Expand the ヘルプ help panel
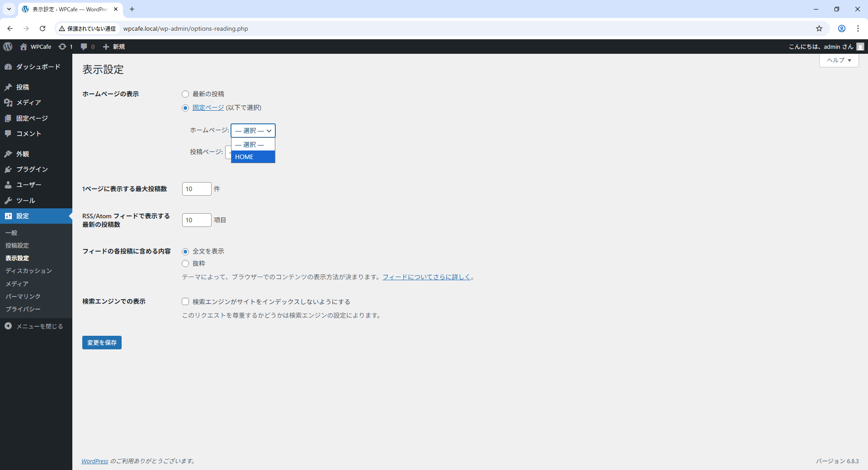Screen dimensions: 868x470 click(839, 60)
